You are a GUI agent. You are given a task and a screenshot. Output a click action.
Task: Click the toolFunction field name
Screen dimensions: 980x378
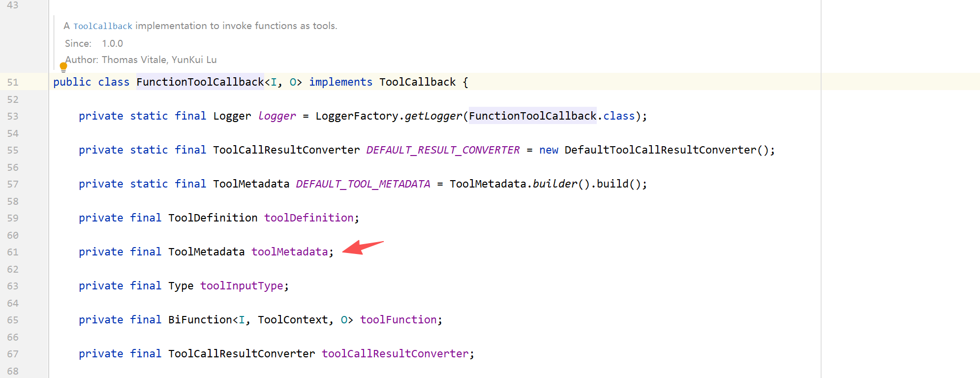tap(398, 320)
